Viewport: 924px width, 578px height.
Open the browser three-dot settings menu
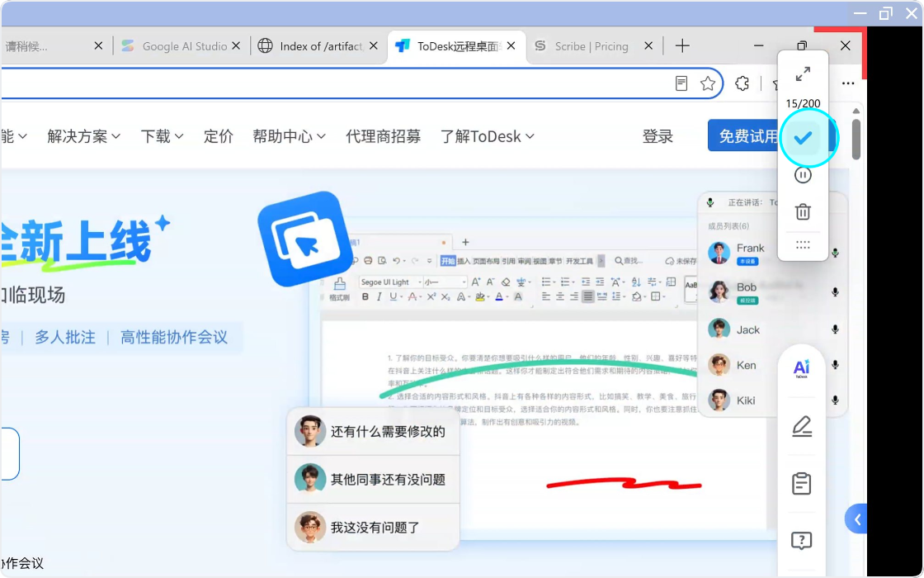pos(848,83)
